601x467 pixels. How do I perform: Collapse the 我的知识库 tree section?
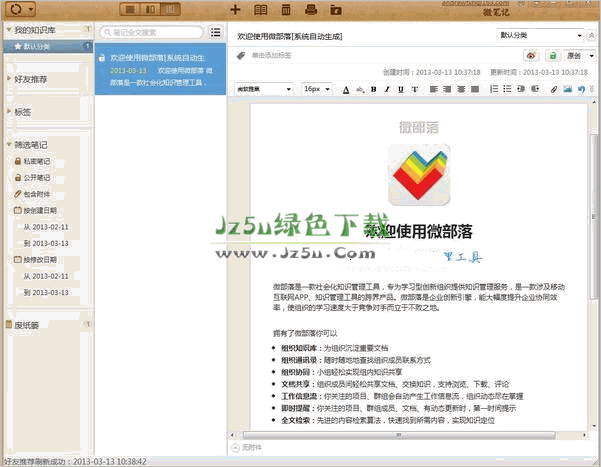pos(9,30)
